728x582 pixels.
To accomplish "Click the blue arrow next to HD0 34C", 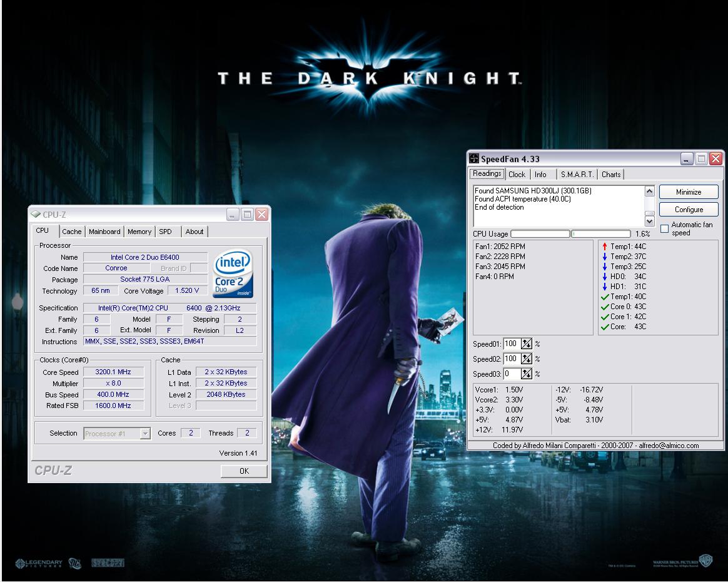I will tap(605, 277).
